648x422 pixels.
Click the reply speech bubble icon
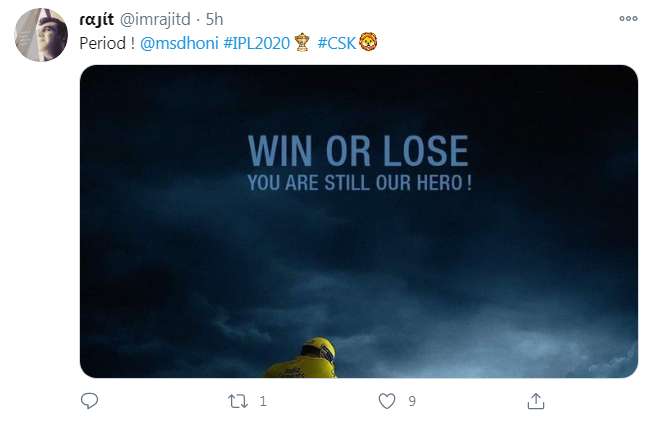tap(89, 401)
